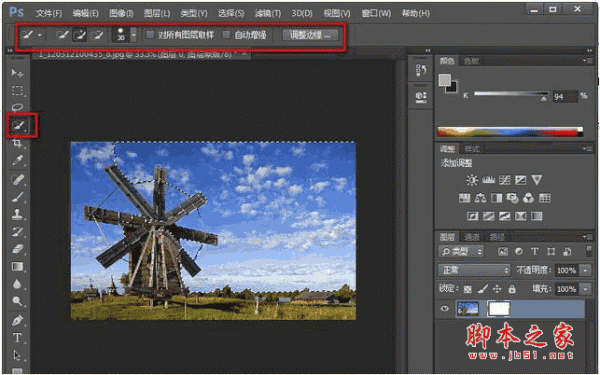Select the Dodge tool
Screen dimensions: 600x375
[17, 302]
